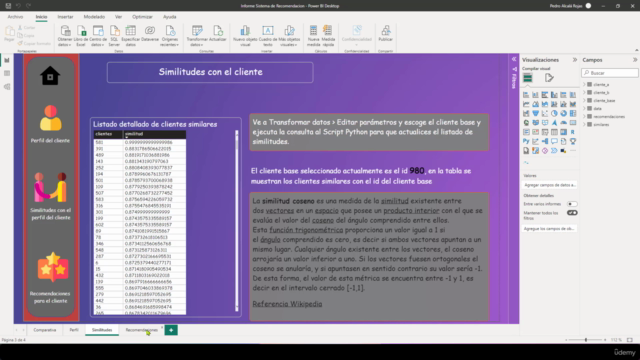Screen dimensions: 640x360
Task: Expand the recomendaciones table in Campos
Action: click(x=584, y=116)
